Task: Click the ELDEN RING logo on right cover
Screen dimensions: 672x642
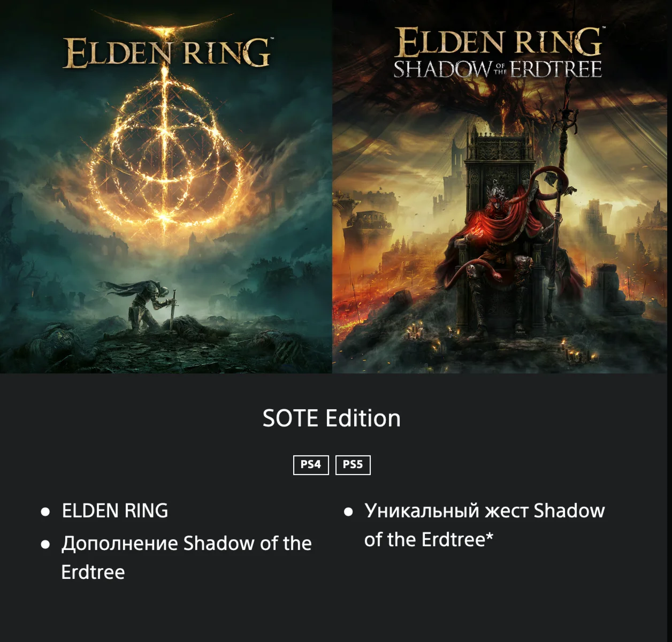Action: [x=499, y=42]
